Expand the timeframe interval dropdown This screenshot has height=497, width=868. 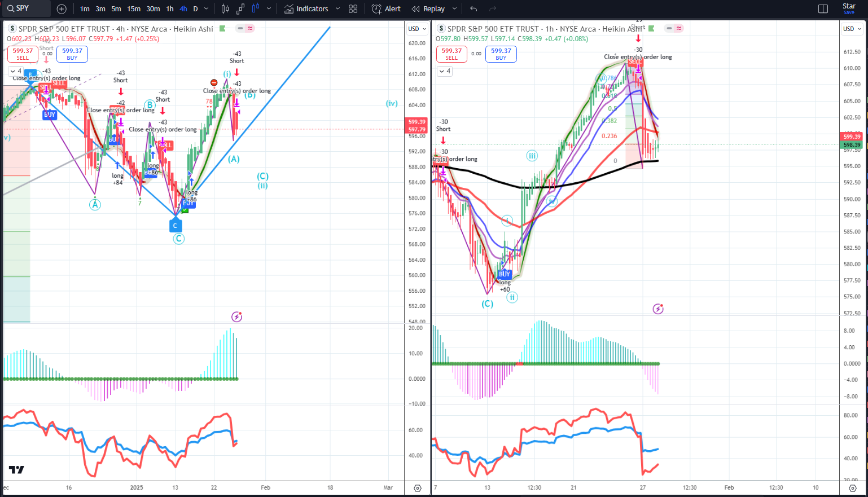[206, 8]
